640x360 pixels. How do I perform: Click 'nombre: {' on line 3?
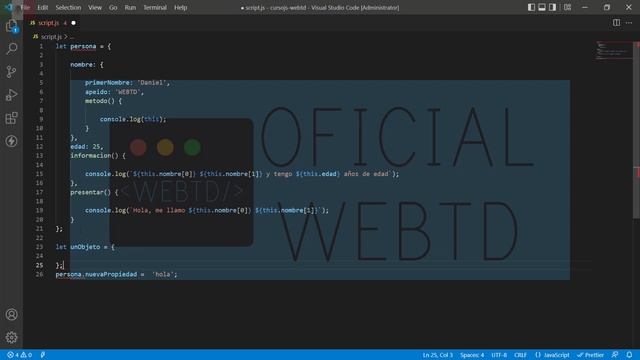[87, 64]
